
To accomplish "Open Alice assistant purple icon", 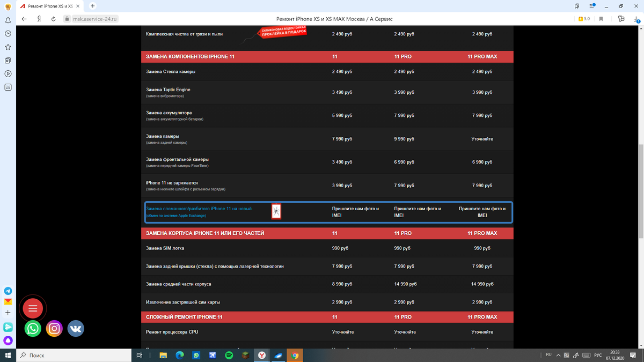I will [8, 340].
